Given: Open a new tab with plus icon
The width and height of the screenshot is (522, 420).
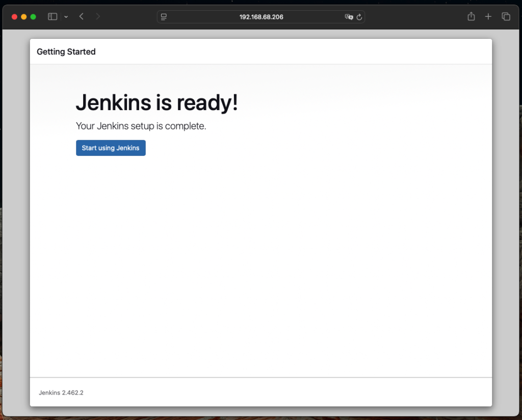Looking at the screenshot, I should click(488, 17).
